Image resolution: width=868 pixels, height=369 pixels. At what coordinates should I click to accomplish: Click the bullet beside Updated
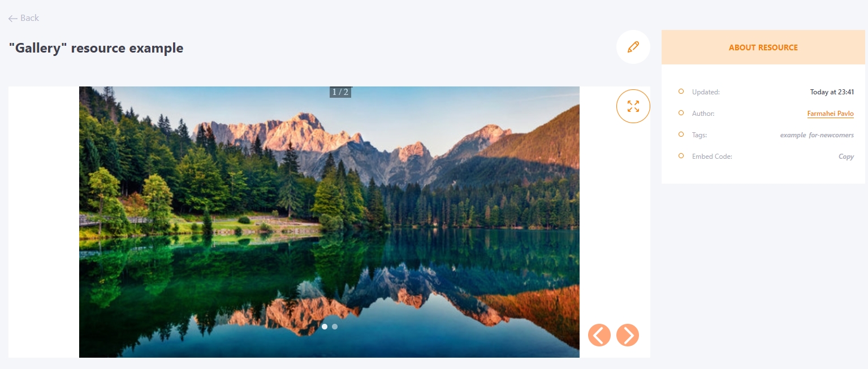(681, 91)
